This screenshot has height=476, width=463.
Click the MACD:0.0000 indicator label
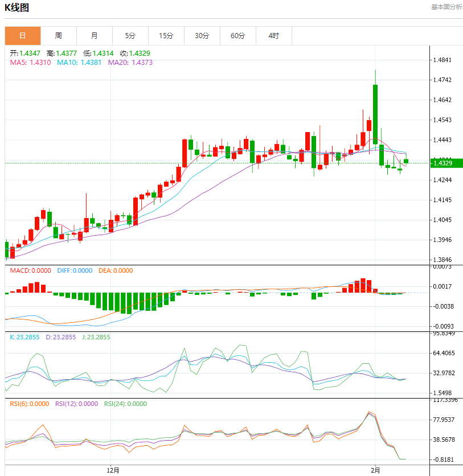point(30,270)
